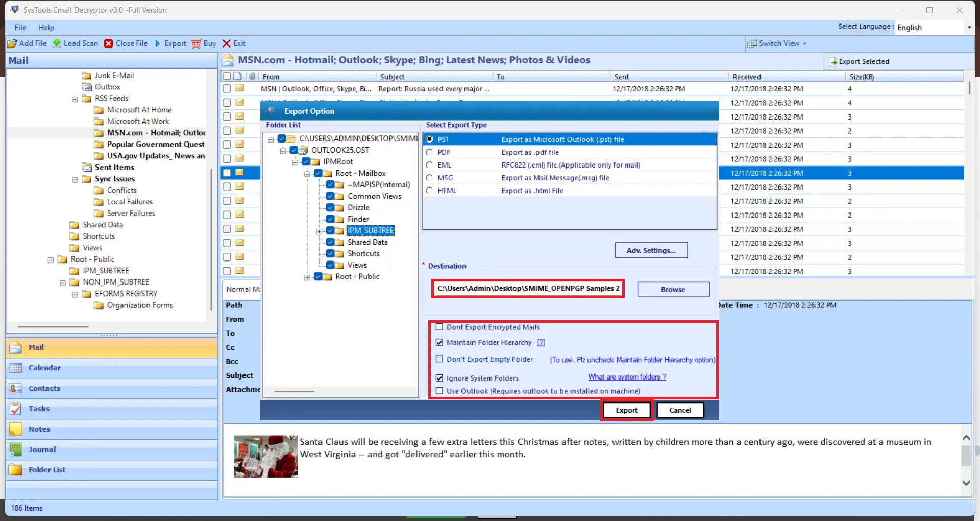The width and height of the screenshot is (980, 521).
Task: Open the Contacts panel icon
Action: click(15, 388)
